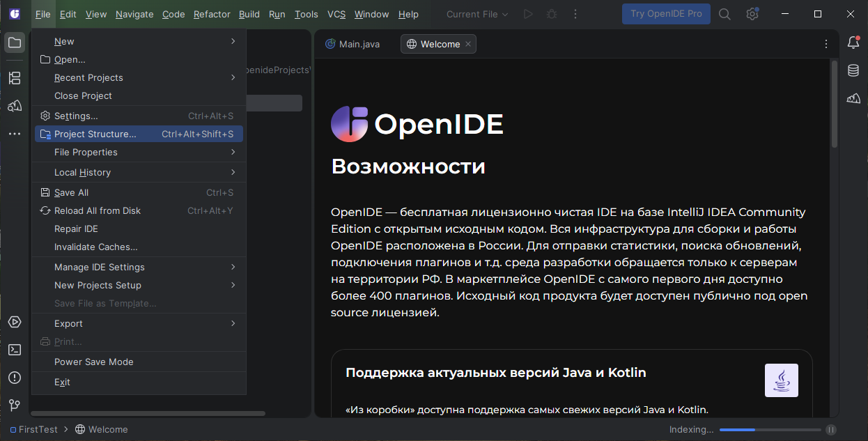Open the Notifications bell icon
Screen dimensions: 868x441
point(853,42)
